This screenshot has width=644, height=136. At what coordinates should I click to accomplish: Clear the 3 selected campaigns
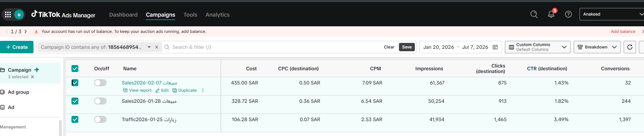pyautogui.click(x=32, y=77)
